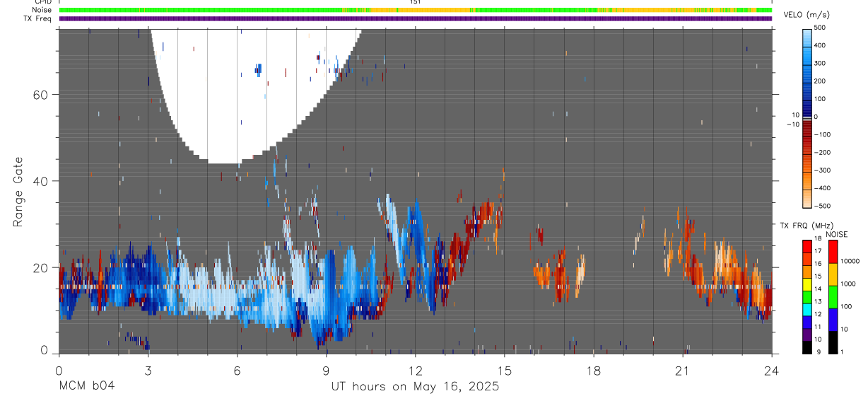Click the 'MCM b04' radar beam label

coord(86,386)
